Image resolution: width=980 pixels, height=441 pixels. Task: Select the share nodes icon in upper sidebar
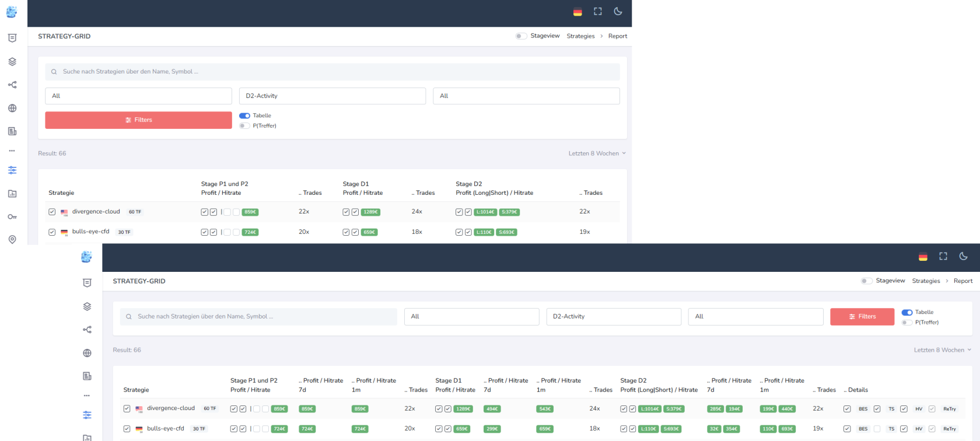tap(12, 85)
